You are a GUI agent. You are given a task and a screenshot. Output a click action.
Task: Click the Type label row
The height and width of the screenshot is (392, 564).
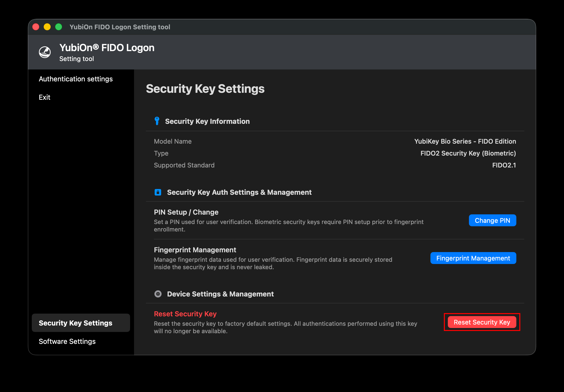tap(161, 153)
